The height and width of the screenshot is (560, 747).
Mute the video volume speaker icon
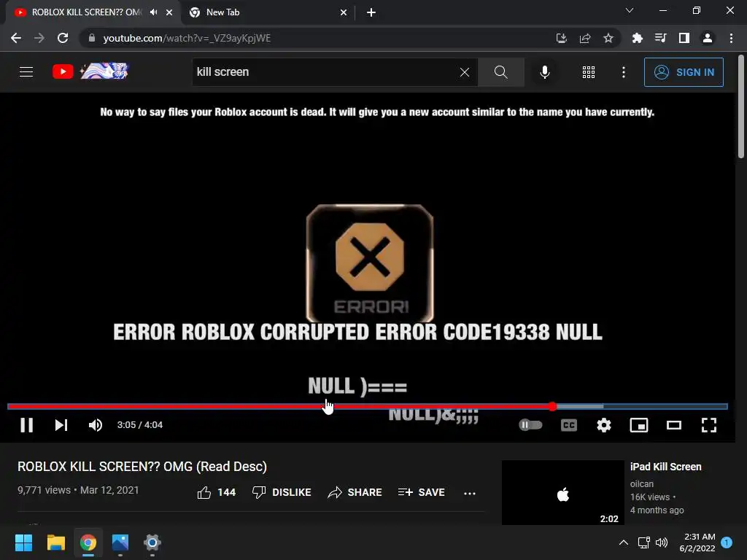coord(96,425)
